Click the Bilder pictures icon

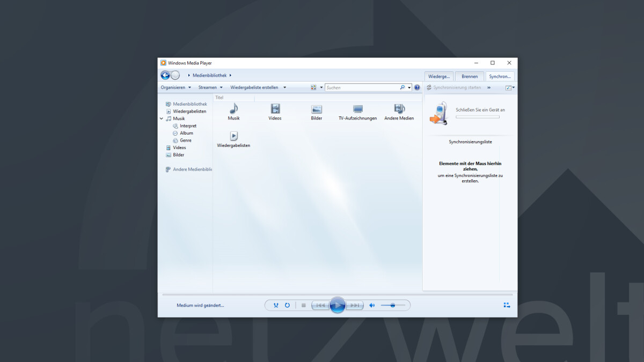(x=316, y=110)
